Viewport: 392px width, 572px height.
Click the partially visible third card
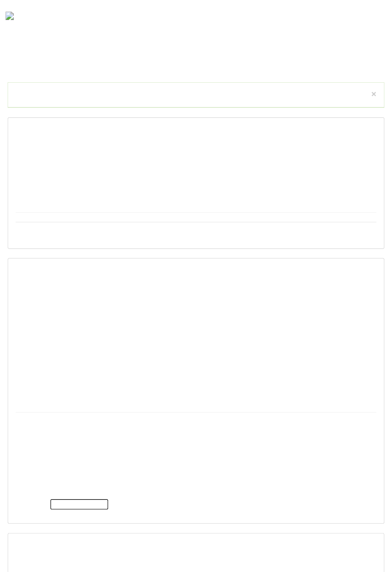196,553
